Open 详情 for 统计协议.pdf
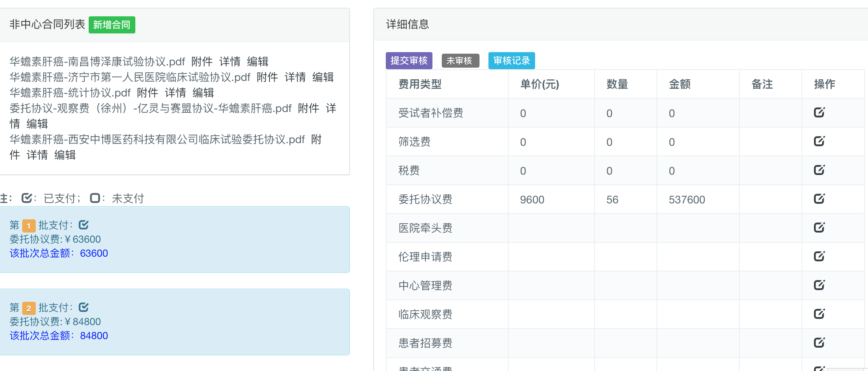Viewport: 868px width, 371px height. click(175, 93)
